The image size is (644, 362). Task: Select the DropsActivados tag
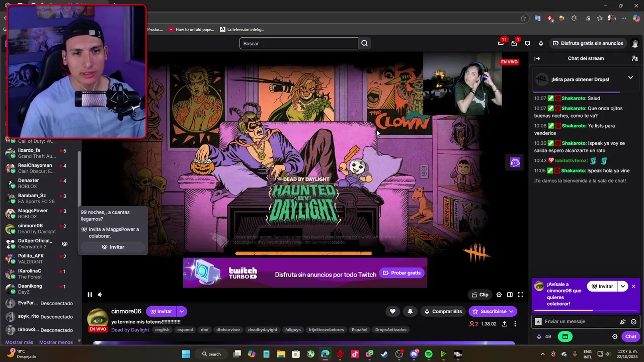pos(391,330)
